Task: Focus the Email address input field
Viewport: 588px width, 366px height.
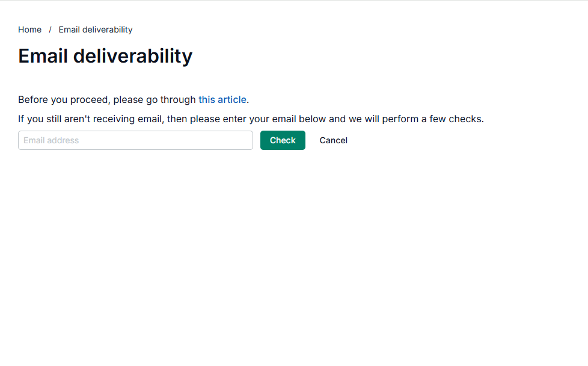Action: coord(135,140)
